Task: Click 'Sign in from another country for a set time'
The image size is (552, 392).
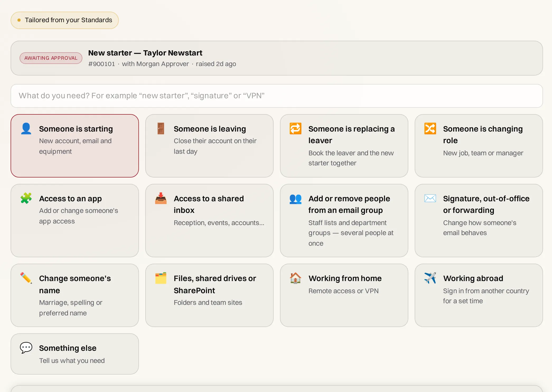Action: click(x=486, y=296)
